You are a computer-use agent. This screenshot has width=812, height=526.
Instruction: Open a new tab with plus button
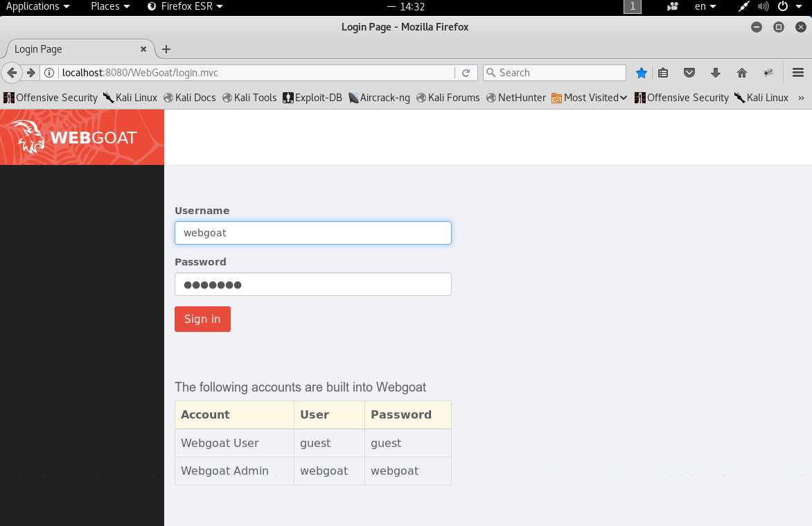tap(166, 49)
